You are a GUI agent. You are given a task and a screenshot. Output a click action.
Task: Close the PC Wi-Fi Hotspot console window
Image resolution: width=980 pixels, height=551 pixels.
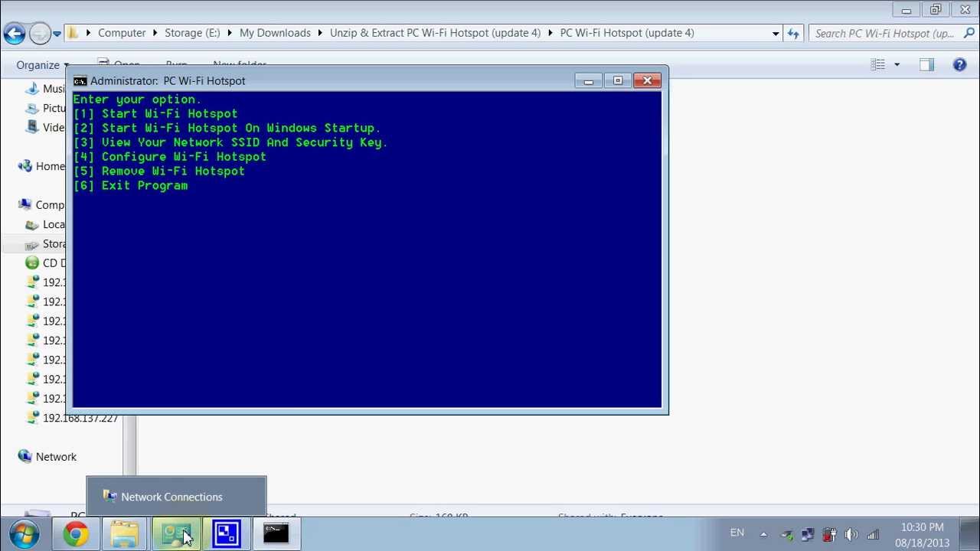click(647, 80)
